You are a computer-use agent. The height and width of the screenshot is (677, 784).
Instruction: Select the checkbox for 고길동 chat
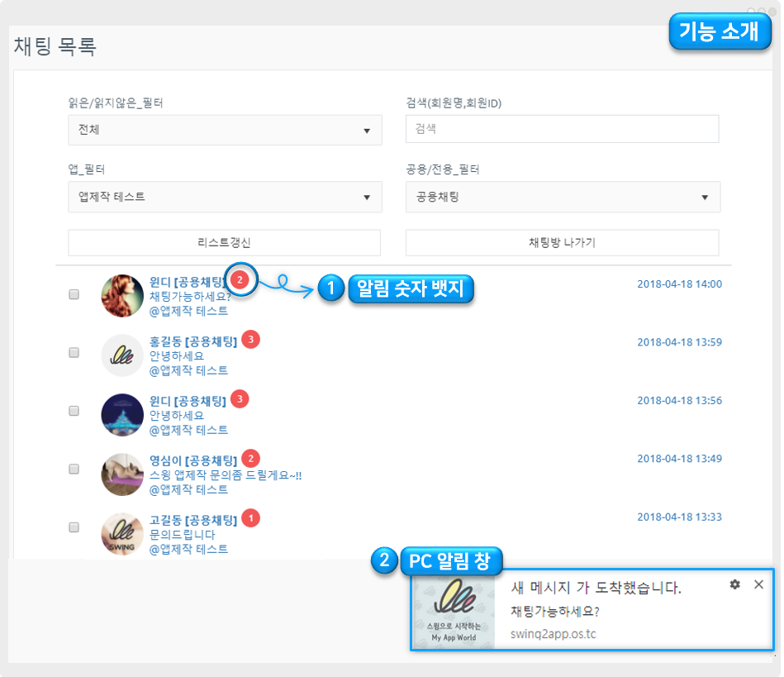pyautogui.click(x=74, y=527)
